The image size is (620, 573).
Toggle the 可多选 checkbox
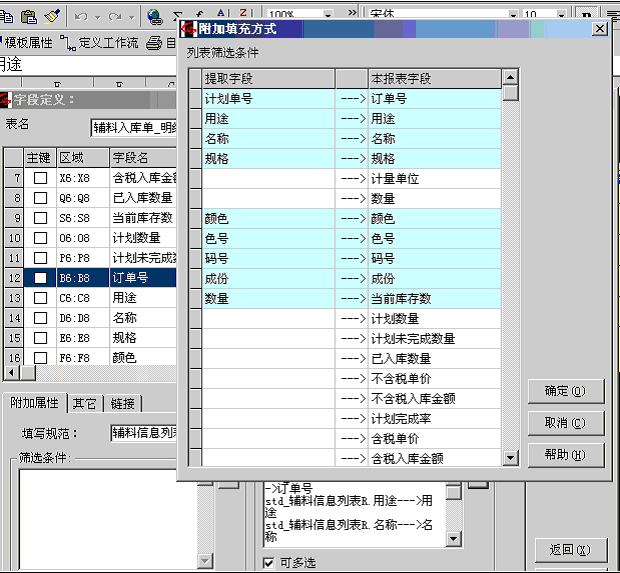click(268, 563)
